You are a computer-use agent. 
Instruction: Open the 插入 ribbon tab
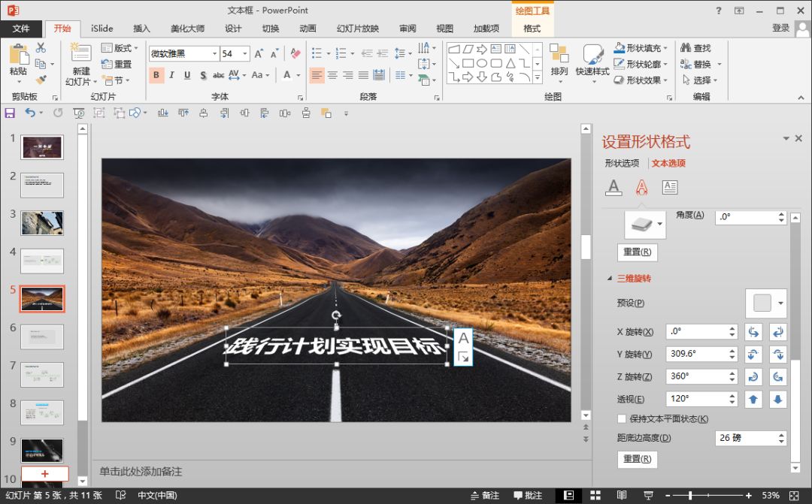[141, 29]
